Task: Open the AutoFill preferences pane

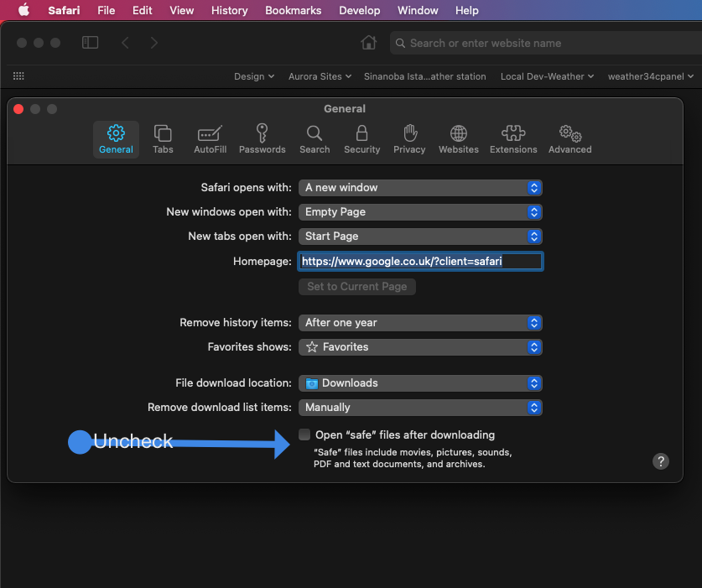Action: click(210, 140)
